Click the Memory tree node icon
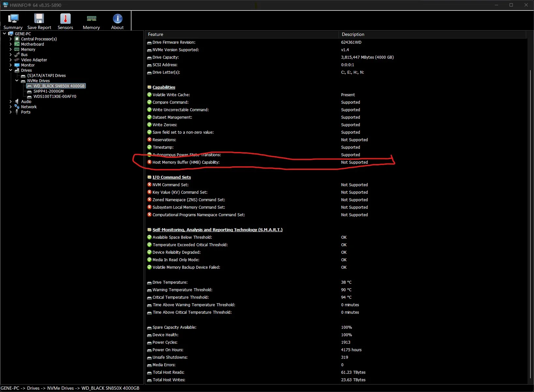Screen dimensions: 534x392 (17, 49)
